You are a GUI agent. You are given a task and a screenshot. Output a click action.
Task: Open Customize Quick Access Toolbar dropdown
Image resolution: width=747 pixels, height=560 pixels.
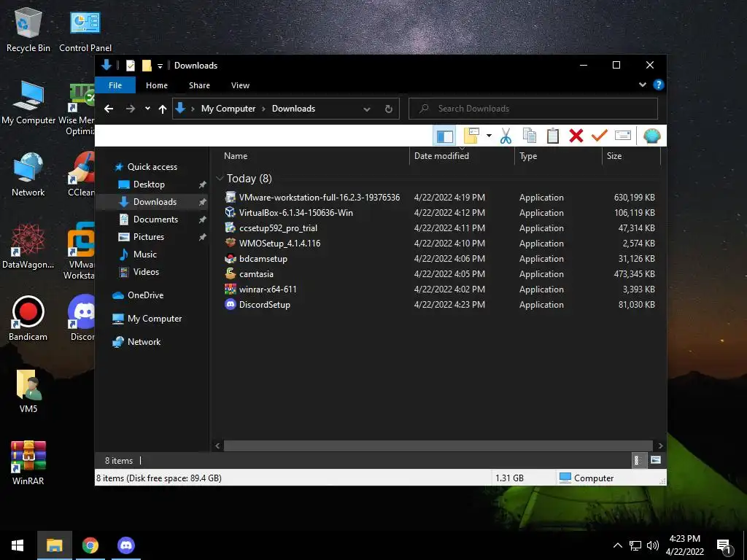[x=160, y=66]
